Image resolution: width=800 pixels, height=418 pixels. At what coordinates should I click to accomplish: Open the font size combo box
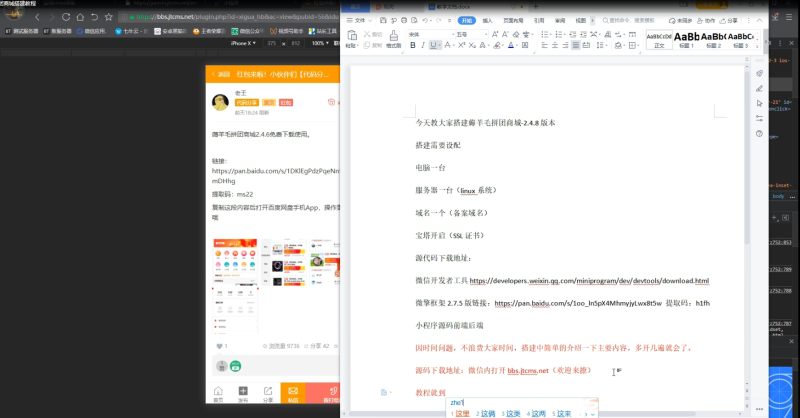(471, 34)
